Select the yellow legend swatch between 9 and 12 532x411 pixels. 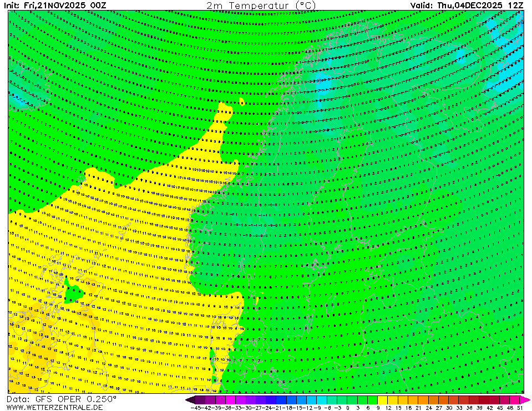[382, 399]
